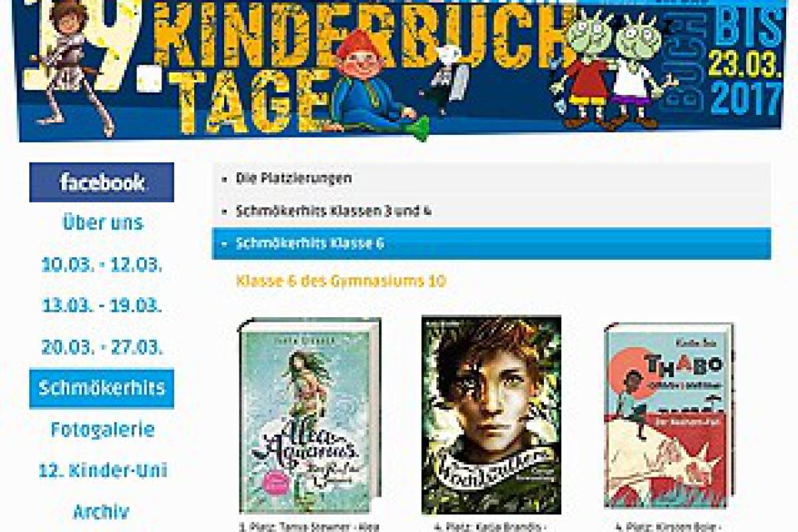Select the 20.03. - 27.03. schedule
Screen dimensions: 798x532
(x=102, y=347)
